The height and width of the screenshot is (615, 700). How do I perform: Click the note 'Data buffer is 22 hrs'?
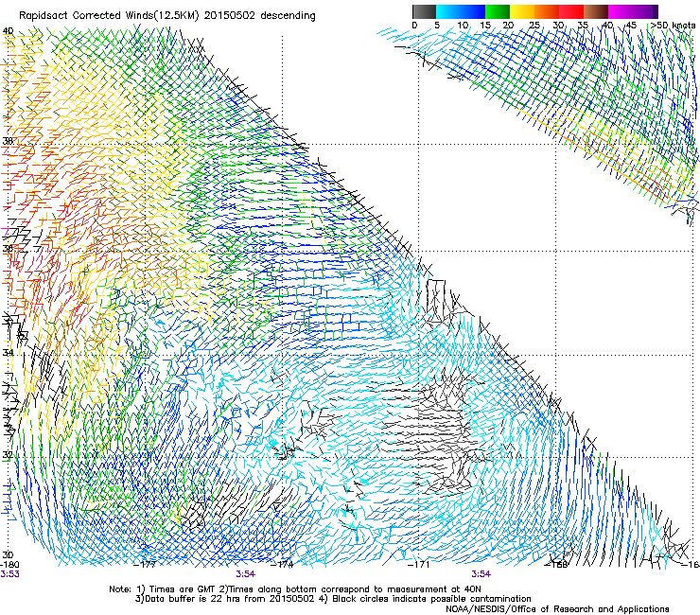(x=190, y=599)
